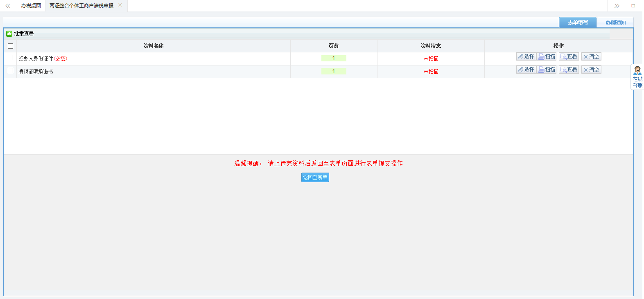
Task: Switch to the 办理须知 tab
Action: pyautogui.click(x=615, y=22)
